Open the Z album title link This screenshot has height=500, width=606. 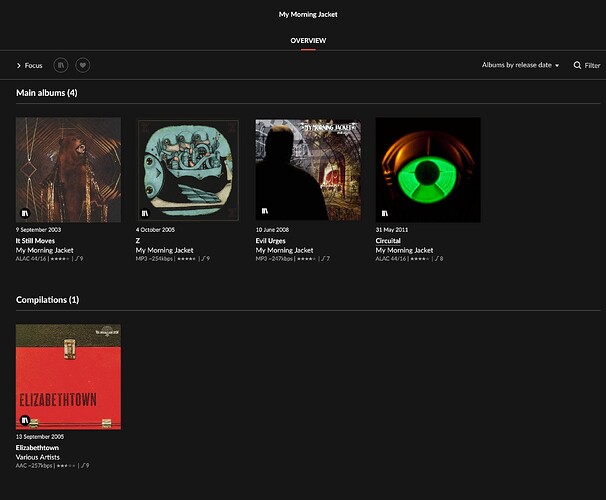pyautogui.click(x=138, y=241)
